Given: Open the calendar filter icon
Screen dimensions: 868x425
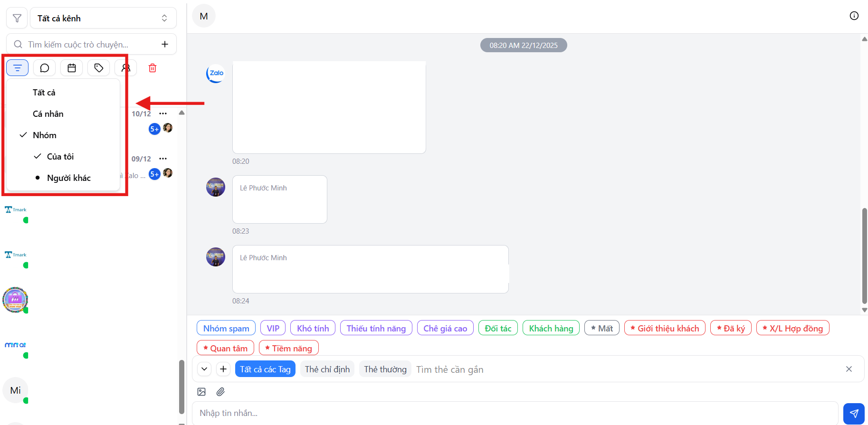Looking at the screenshot, I should 72,68.
